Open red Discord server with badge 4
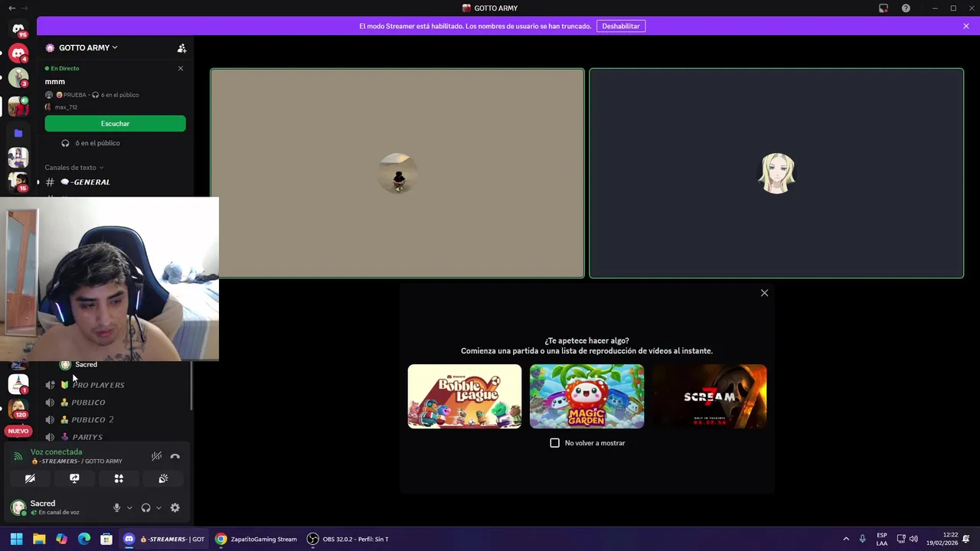This screenshot has width=980, height=551. [x=18, y=54]
